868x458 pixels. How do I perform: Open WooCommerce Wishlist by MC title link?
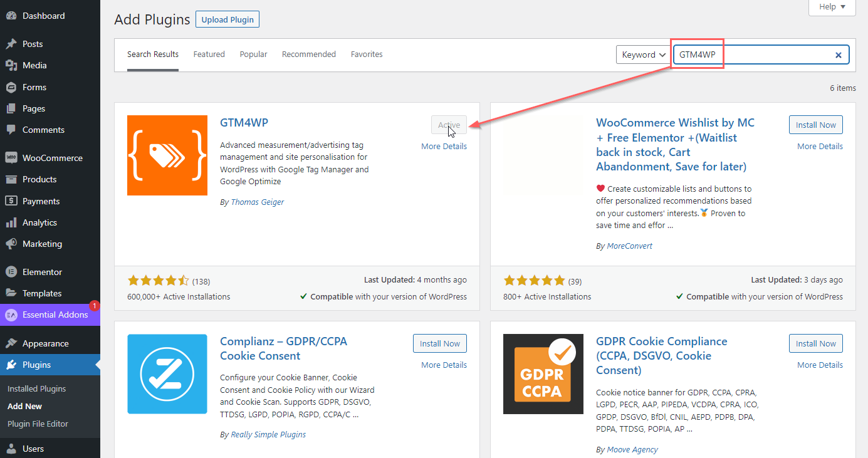point(676,145)
